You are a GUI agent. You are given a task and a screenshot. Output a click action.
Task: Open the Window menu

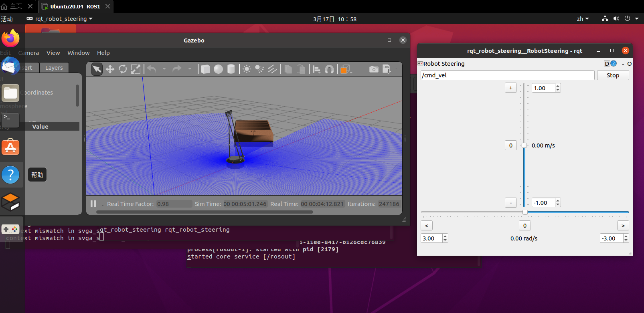point(78,53)
